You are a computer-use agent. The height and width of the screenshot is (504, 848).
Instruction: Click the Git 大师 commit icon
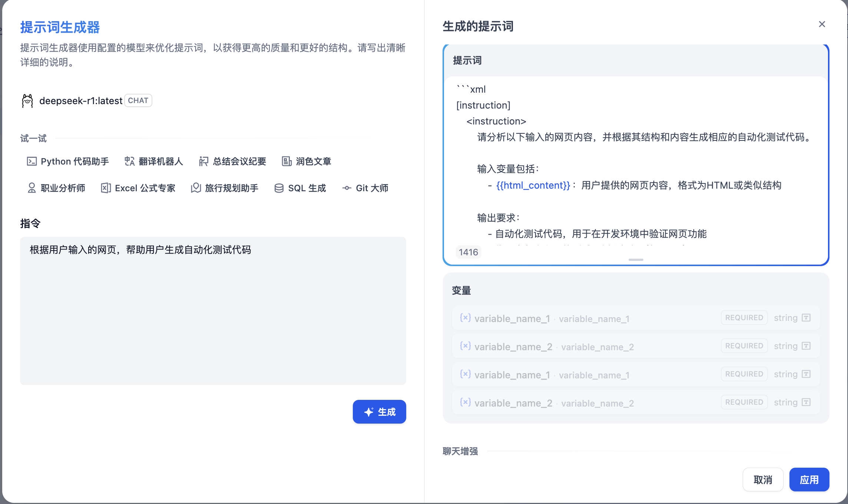click(347, 188)
